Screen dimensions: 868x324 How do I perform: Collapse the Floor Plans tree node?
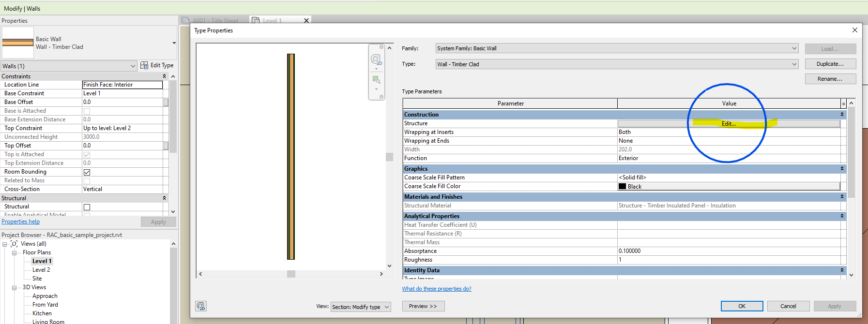[x=15, y=253]
